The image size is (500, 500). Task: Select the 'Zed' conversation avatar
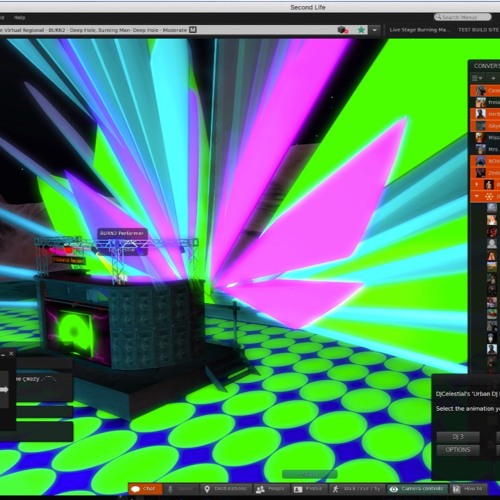click(481, 173)
